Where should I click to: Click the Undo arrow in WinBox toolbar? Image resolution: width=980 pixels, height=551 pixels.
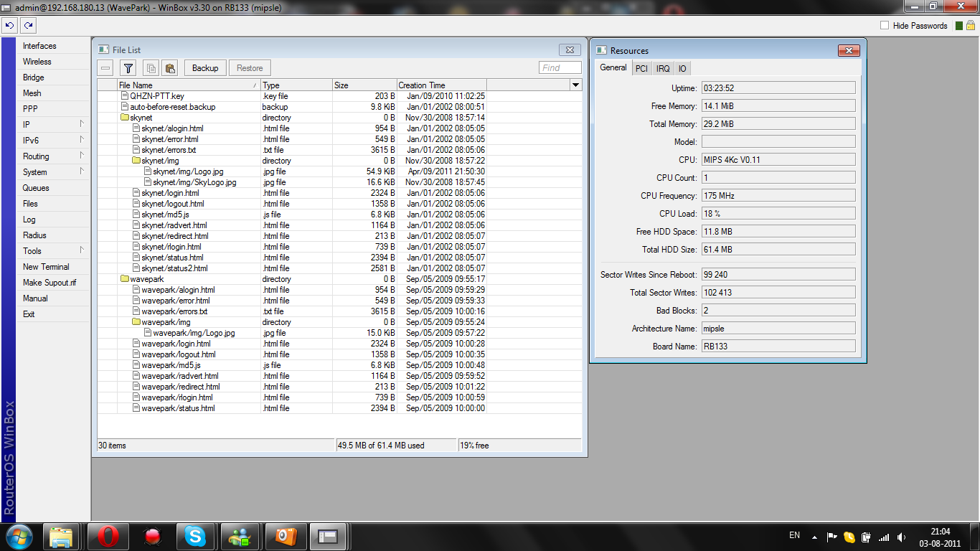point(9,25)
